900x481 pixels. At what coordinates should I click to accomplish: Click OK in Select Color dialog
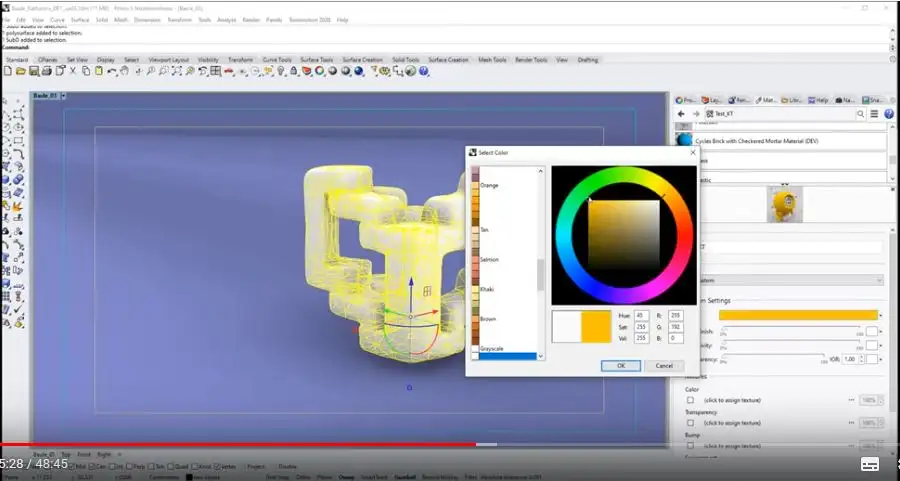(620, 366)
